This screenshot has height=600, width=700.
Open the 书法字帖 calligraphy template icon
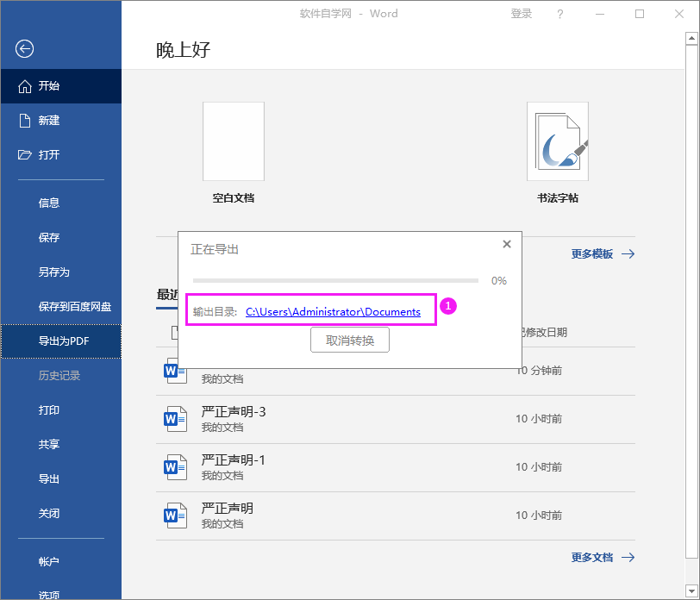[x=557, y=141]
